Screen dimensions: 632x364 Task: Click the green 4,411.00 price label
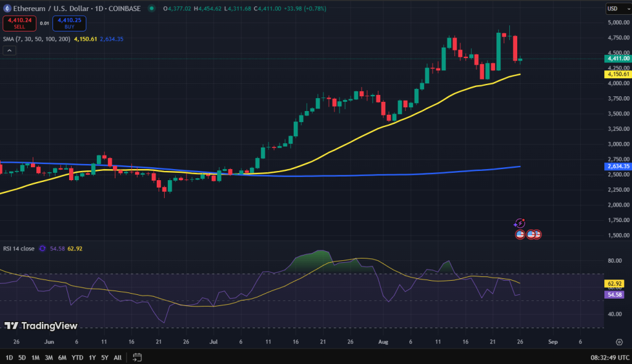coord(618,59)
